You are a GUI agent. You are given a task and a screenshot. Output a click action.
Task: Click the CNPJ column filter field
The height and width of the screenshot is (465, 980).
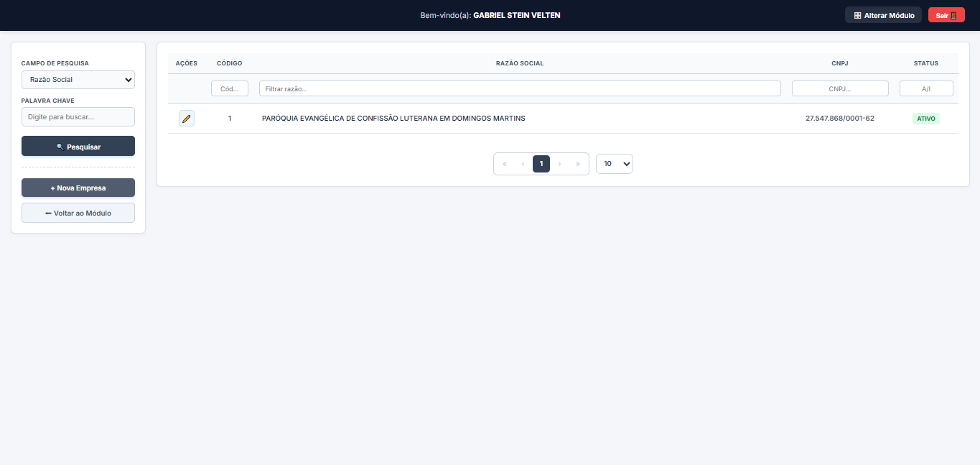click(840, 88)
